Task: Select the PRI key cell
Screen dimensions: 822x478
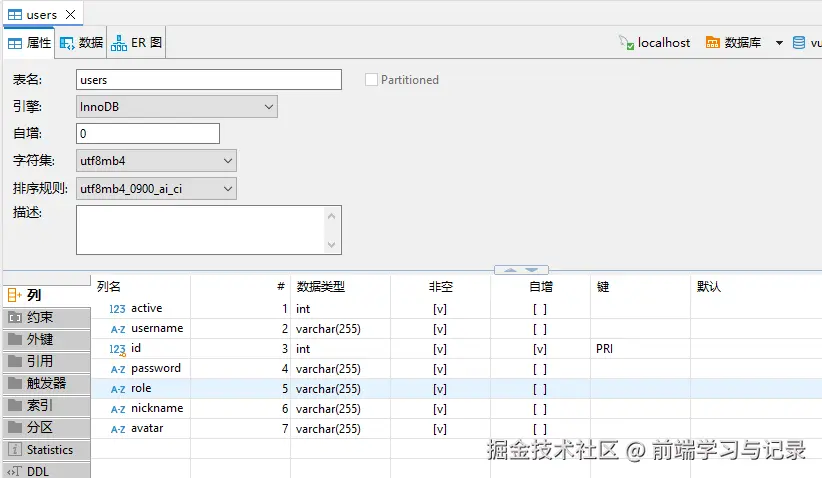Action: click(x=604, y=349)
